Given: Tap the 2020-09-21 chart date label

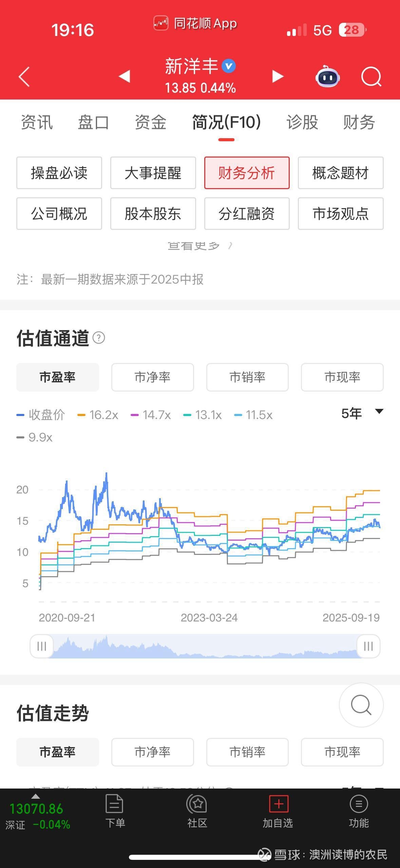Looking at the screenshot, I should [67, 617].
